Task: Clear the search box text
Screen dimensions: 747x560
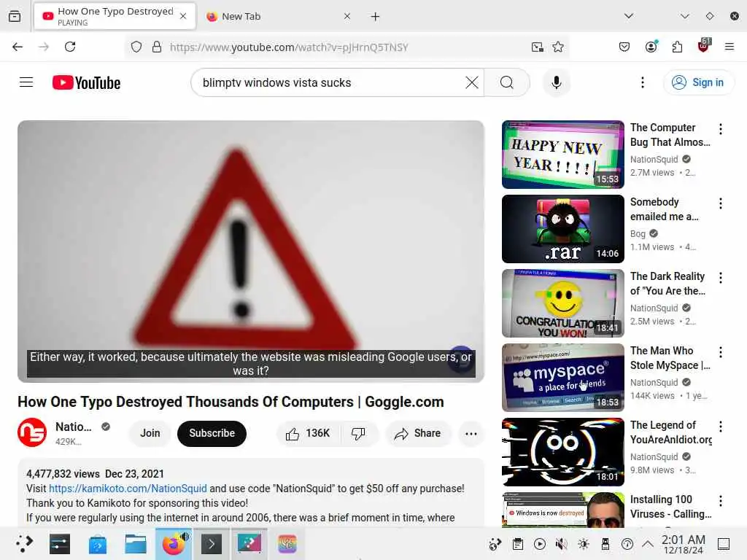Action: tap(472, 82)
